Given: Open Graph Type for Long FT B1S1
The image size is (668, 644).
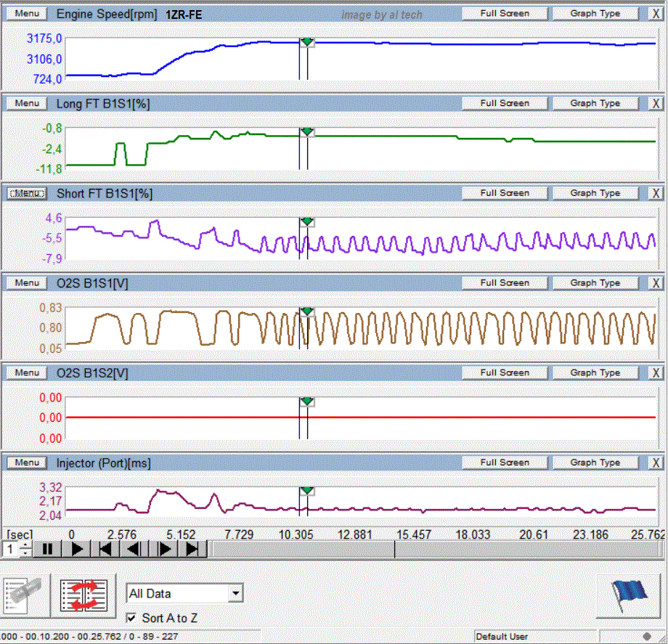Looking at the screenshot, I should pyautogui.click(x=595, y=103).
